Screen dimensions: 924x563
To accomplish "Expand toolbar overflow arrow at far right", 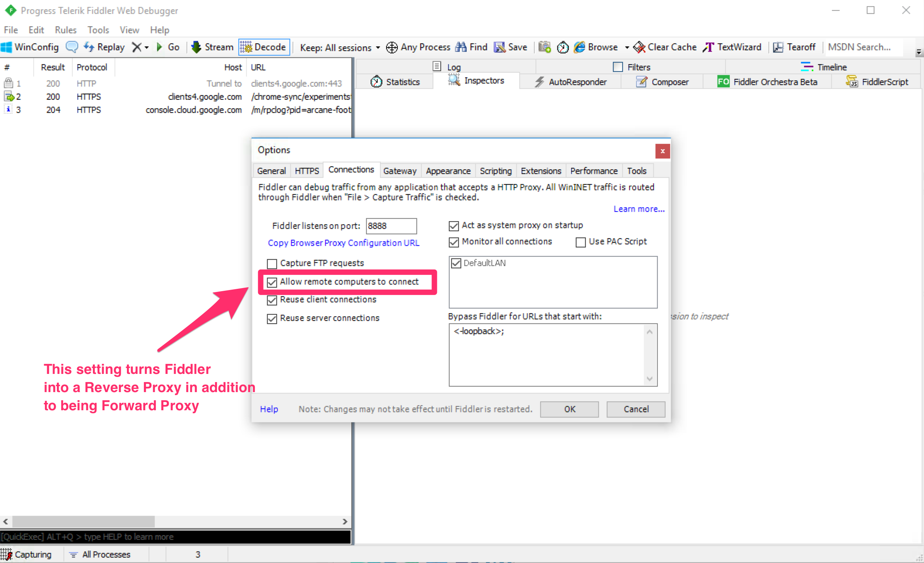I will (x=919, y=52).
